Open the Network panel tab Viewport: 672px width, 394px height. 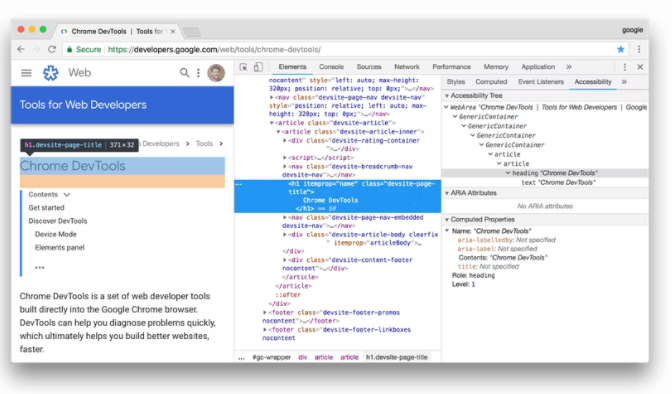click(x=407, y=67)
